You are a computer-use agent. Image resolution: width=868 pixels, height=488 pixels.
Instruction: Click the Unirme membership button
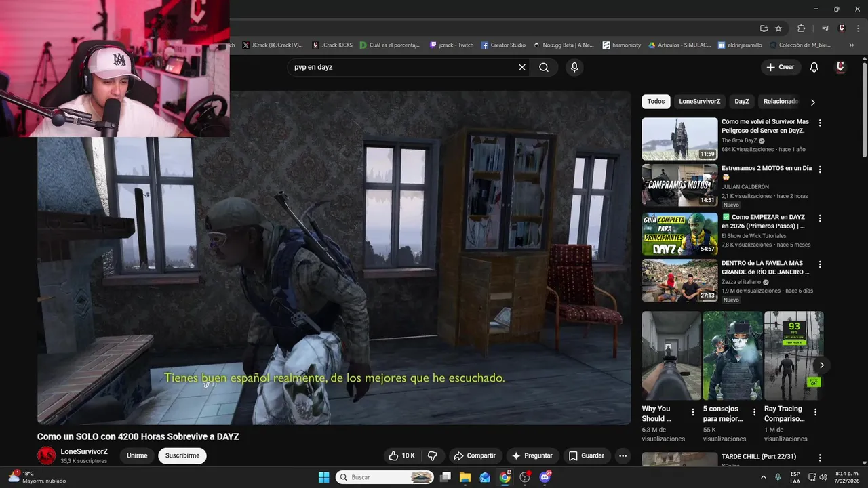pyautogui.click(x=137, y=455)
